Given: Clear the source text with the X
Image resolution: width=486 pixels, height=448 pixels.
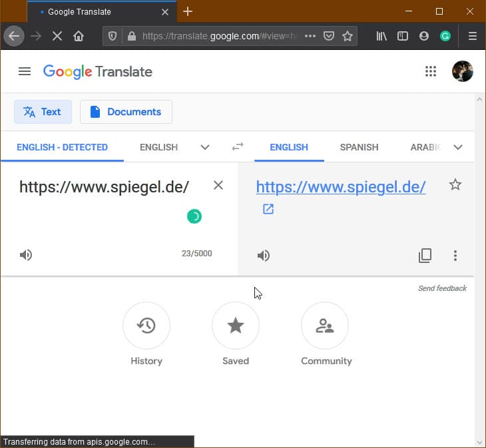Looking at the screenshot, I should (x=218, y=185).
